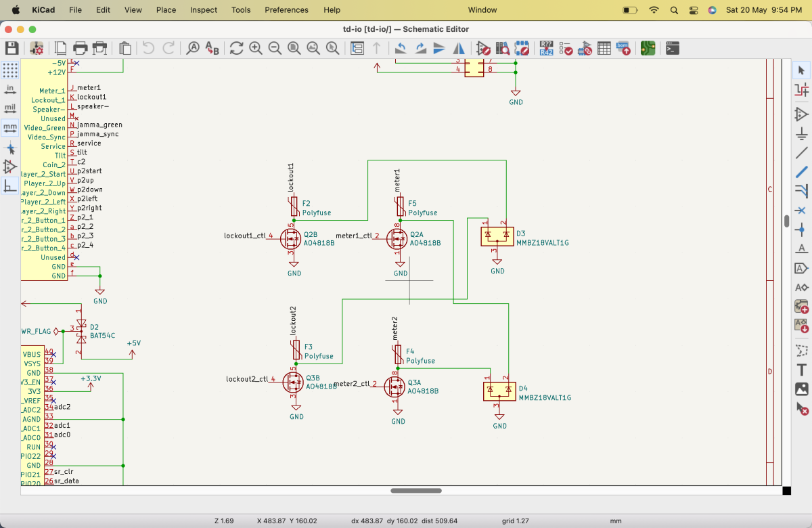Click the Paste clipboard icon
This screenshot has width=812, height=528.
125,48
